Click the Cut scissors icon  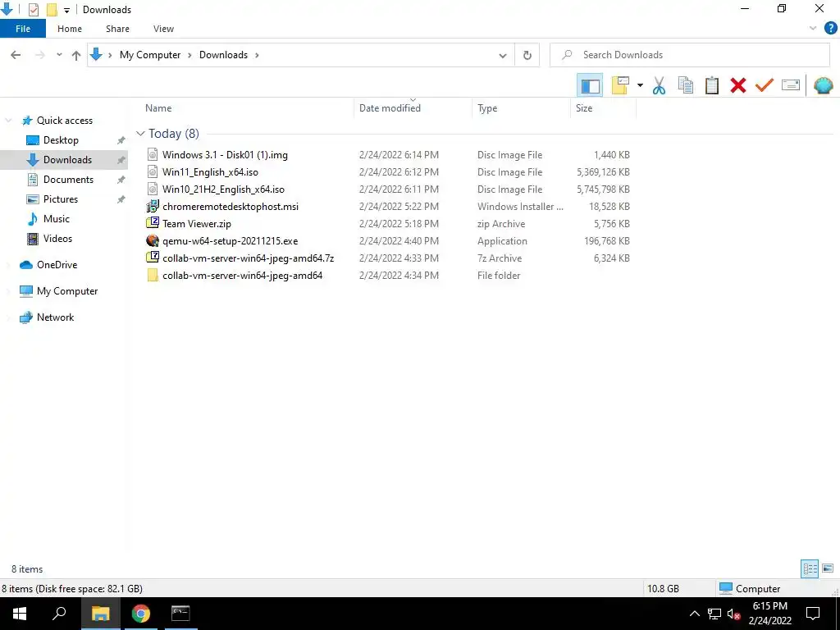[659, 85]
